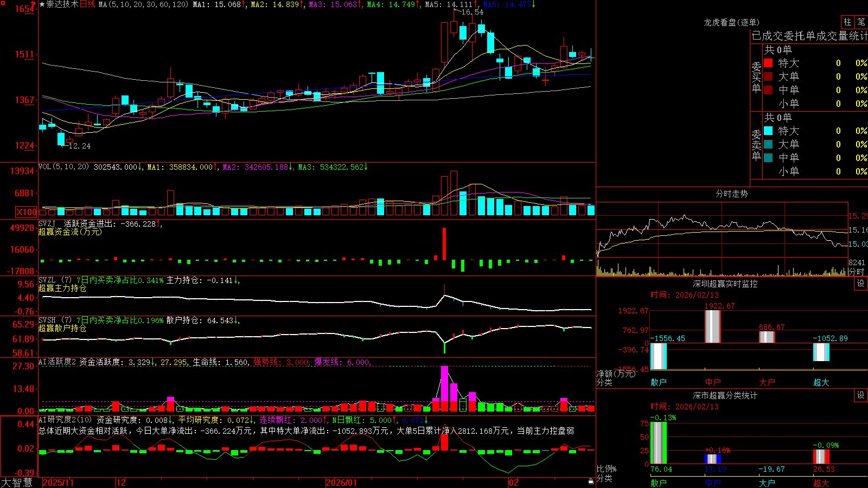868x488 pixels.
Task: Click the star favorite icon beside 崇达技术
Action: tap(42, 4)
